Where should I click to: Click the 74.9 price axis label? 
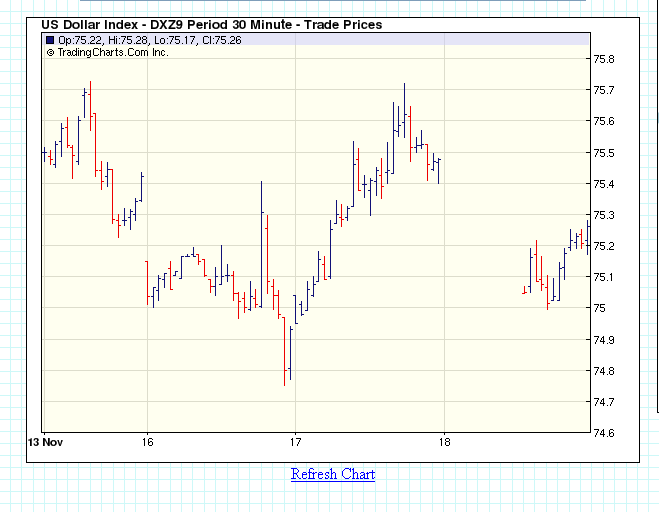click(x=604, y=340)
